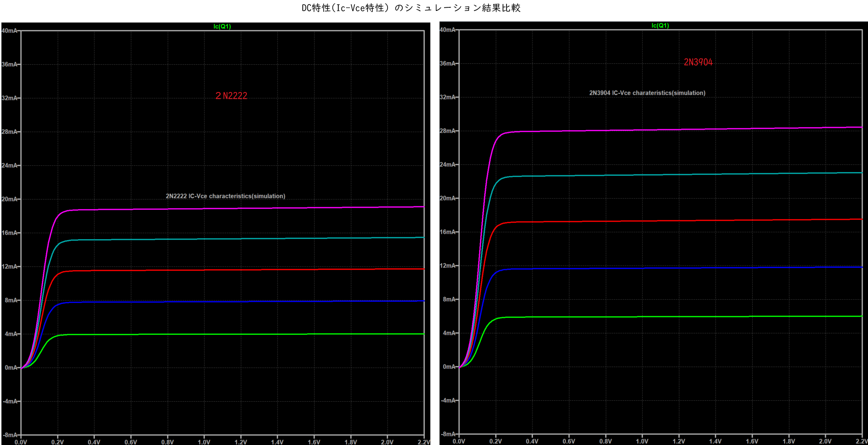Click 4mA axis label in 2N2222 plot

11,334
